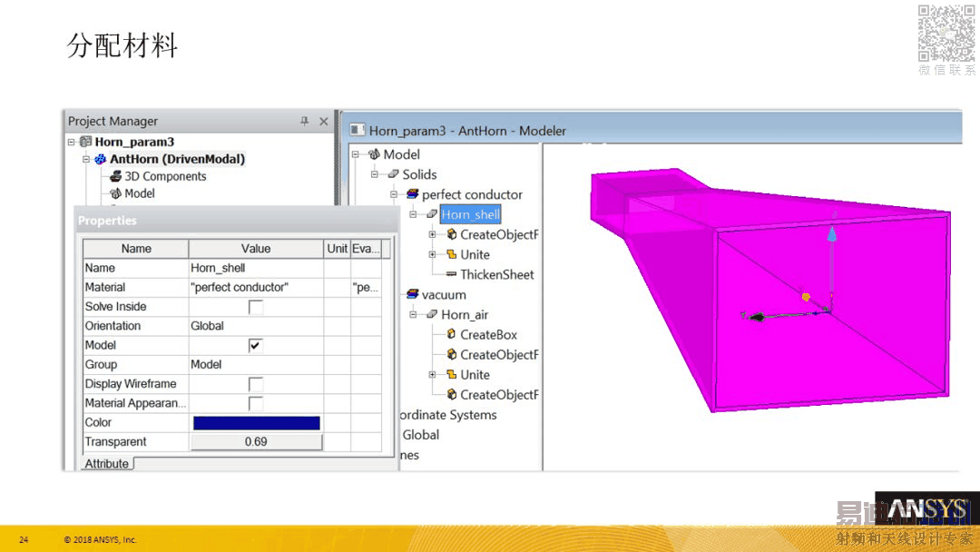This screenshot has height=552, width=980.
Task: Uncheck the Model checkbox
Action: click(256, 346)
